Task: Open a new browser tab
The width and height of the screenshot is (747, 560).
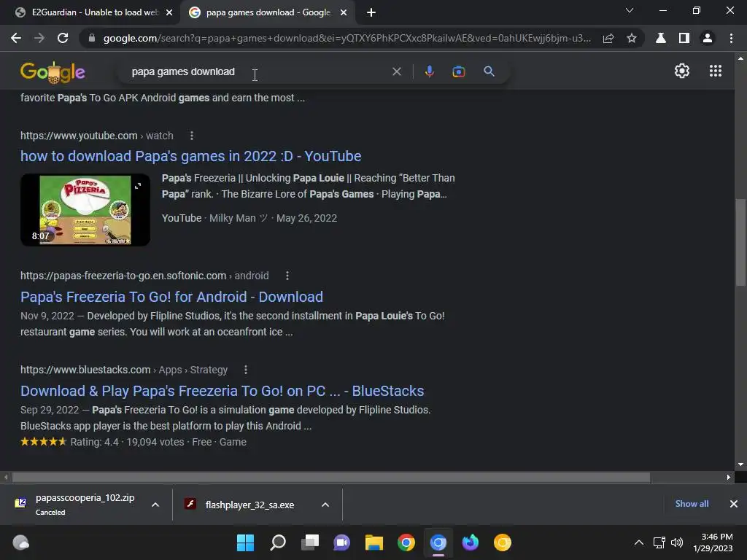Action: tap(371, 12)
